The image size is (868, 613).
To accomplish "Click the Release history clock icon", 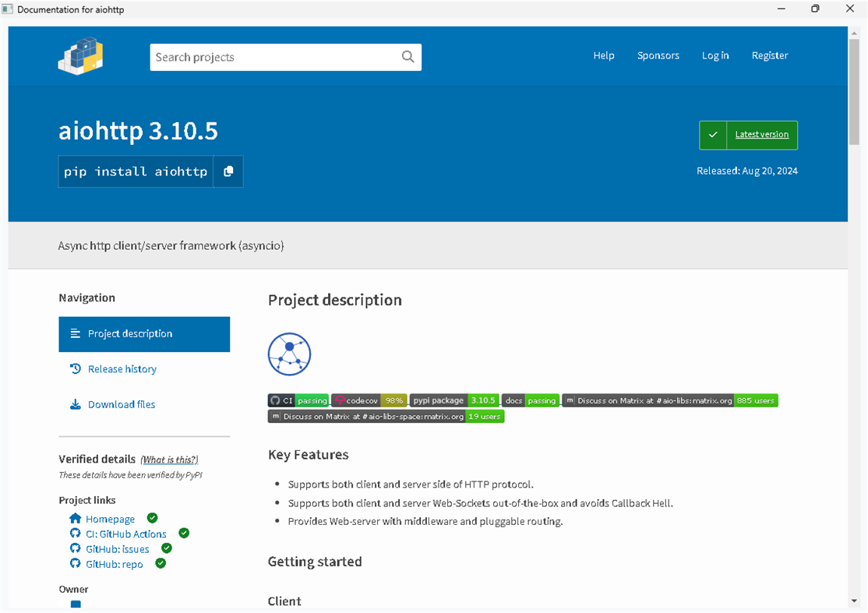I will 76,368.
